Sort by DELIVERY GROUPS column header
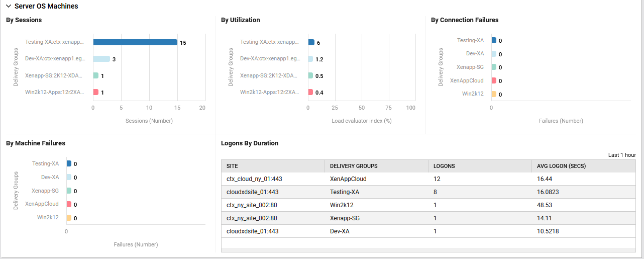 [354, 166]
